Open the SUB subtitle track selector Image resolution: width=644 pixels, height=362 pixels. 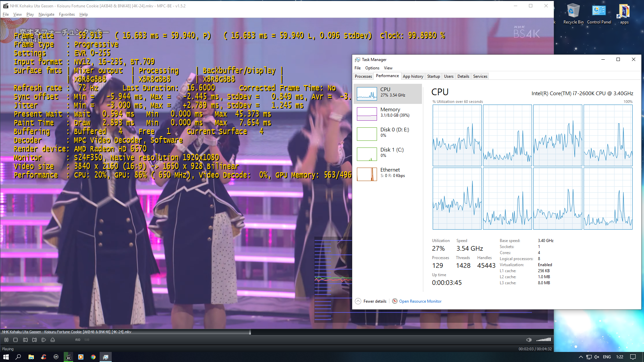pos(87,340)
